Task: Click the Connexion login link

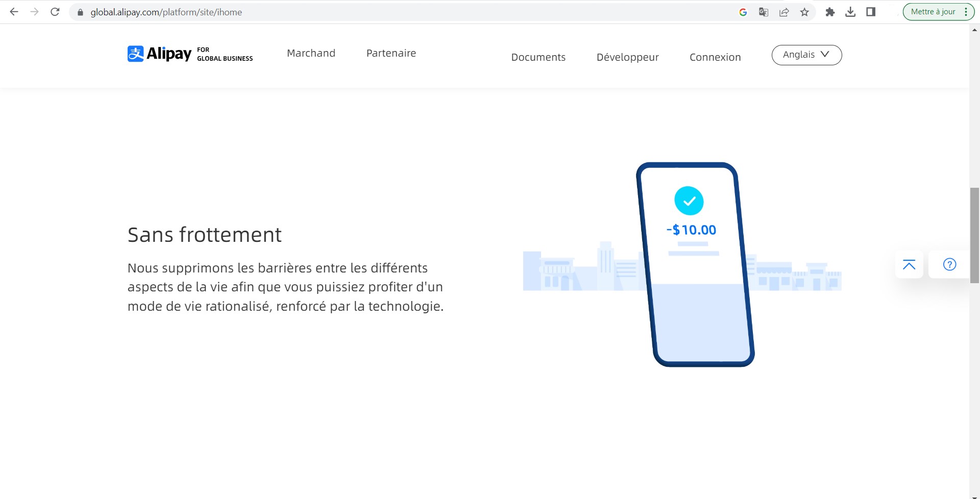Action: coord(715,57)
